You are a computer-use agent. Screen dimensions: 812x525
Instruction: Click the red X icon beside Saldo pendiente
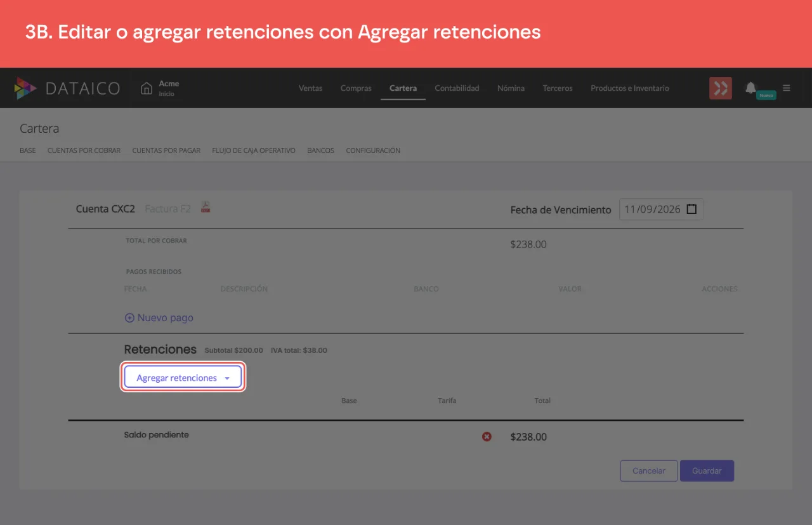point(487,437)
